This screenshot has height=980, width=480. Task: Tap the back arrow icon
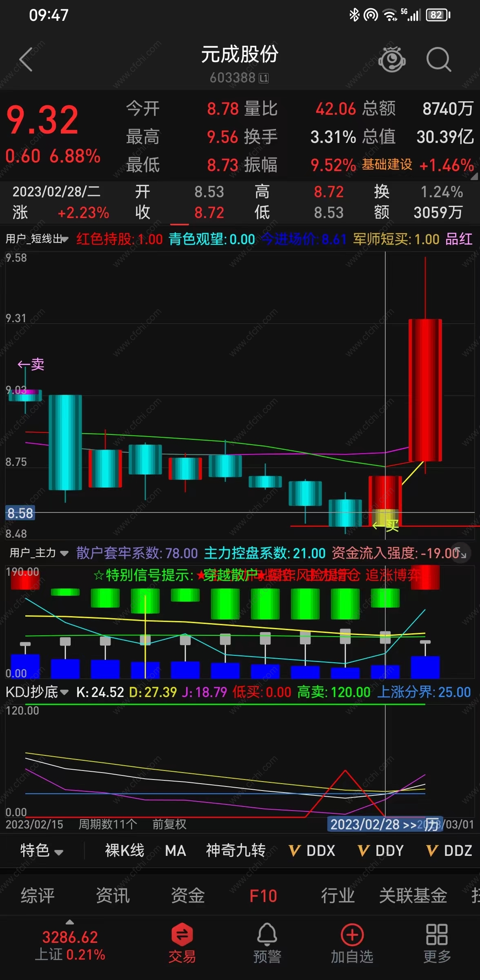(26, 60)
